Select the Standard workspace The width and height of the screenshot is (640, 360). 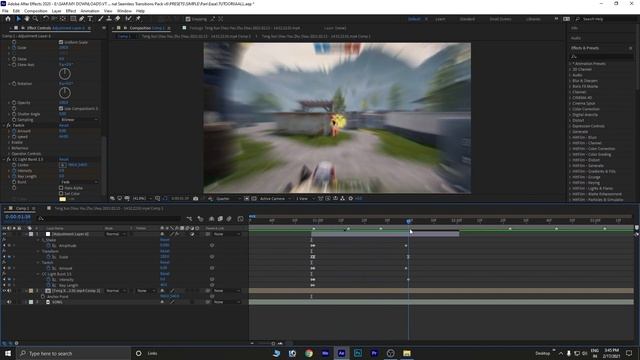point(467,19)
